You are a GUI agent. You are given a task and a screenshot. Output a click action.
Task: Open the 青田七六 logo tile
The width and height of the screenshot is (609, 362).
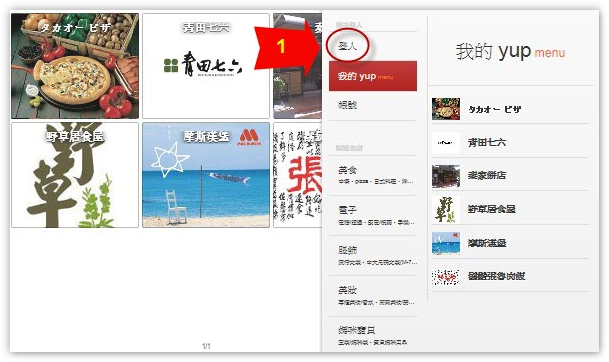pyautogui.click(x=206, y=66)
